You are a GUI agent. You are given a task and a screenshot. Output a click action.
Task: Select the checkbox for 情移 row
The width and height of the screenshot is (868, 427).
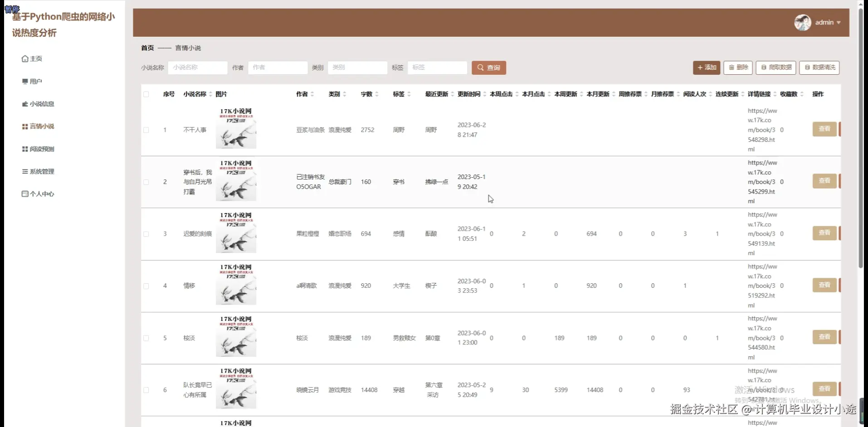point(146,286)
